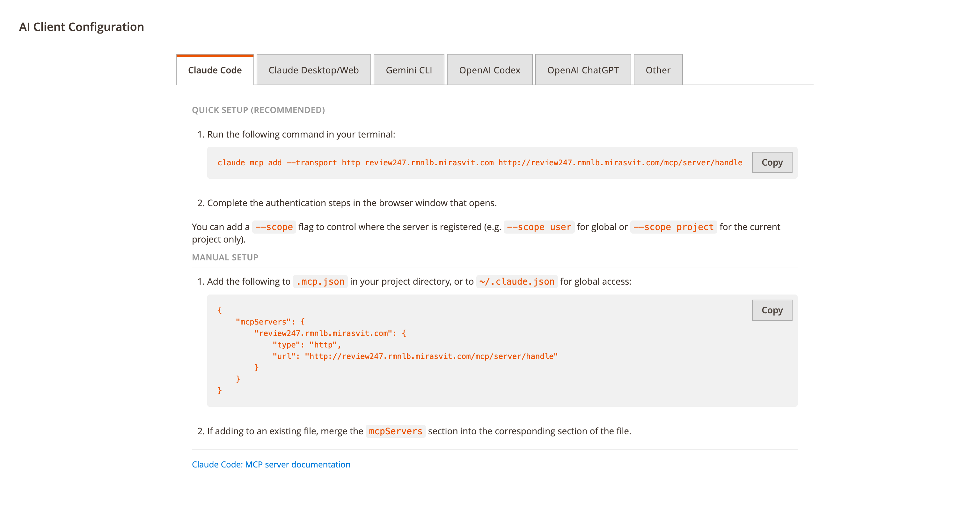Click the --scope project code snippet
The width and height of the screenshot is (980, 508).
coord(673,227)
